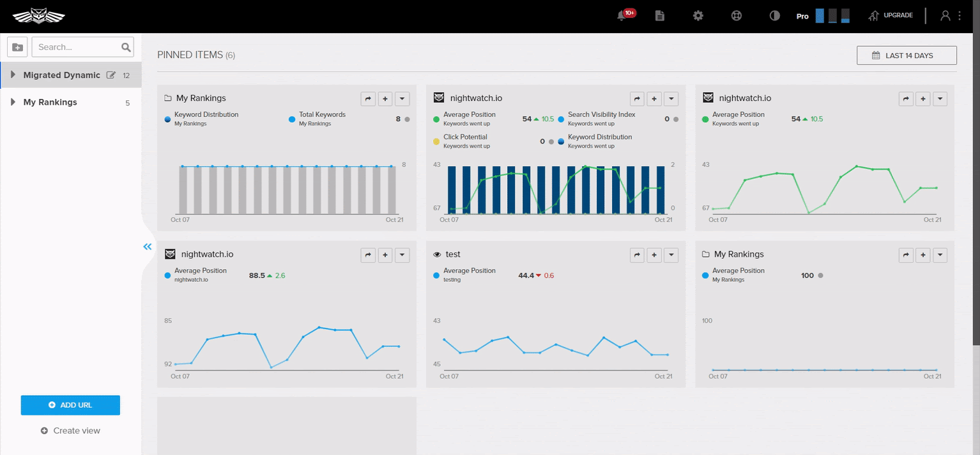Open settings gear in top bar
Screen dimensions: 980x455
[698, 16]
